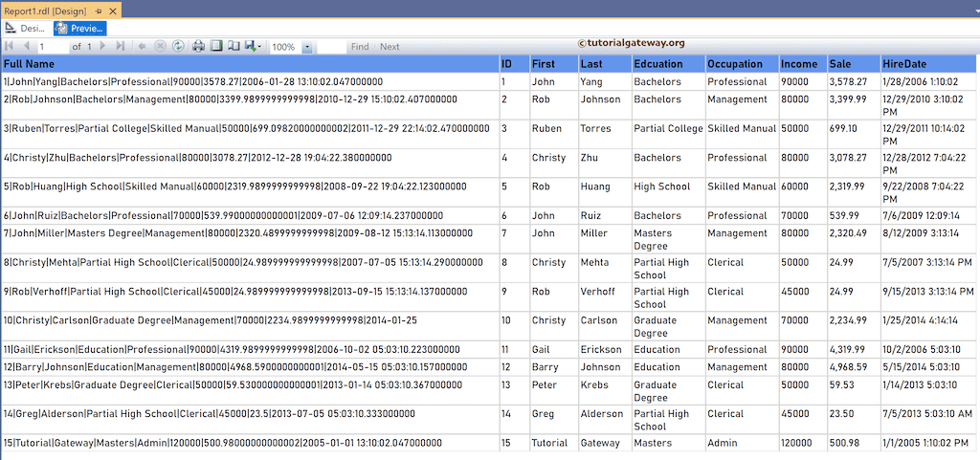Click the last name cell Verhoff
The width and height of the screenshot is (980, 460).
coord(605,297)
